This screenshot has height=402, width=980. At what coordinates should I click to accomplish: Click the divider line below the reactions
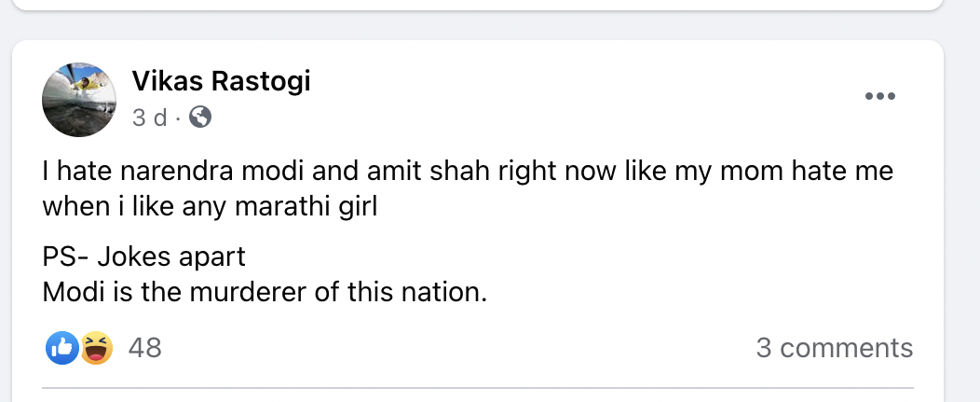pyautogui.click(x=478, y=388)
